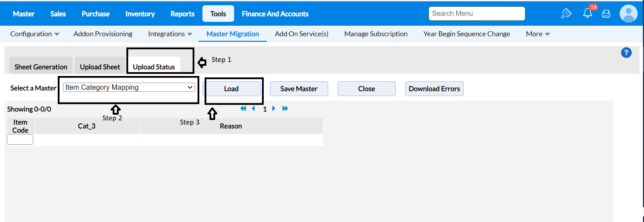
Task: Click the paint brush theme icon
Action: point(566,13)
